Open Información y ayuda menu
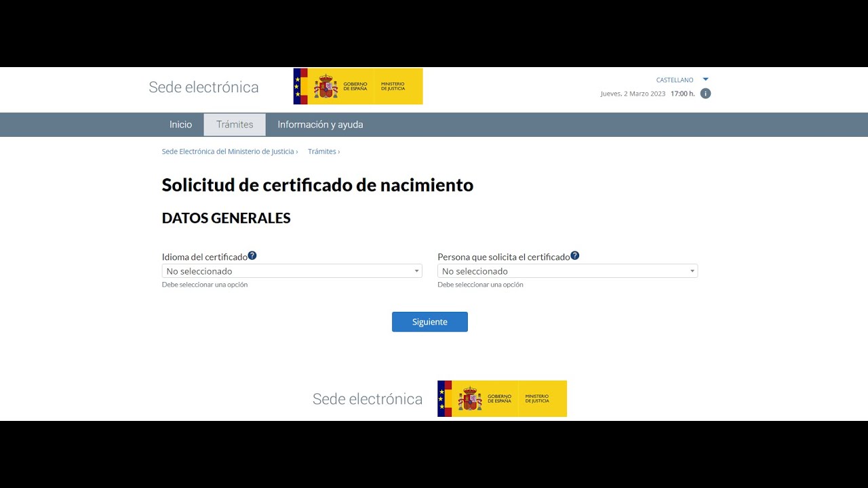 320,125
